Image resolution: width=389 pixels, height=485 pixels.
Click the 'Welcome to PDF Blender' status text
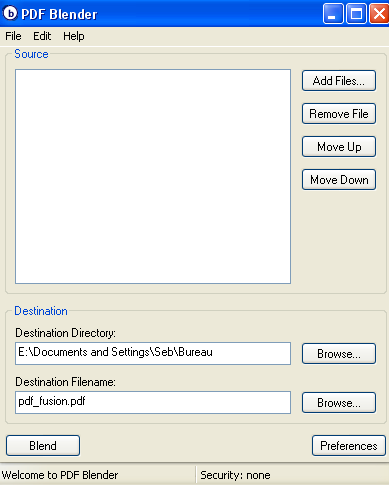click(x=60, y=475)
